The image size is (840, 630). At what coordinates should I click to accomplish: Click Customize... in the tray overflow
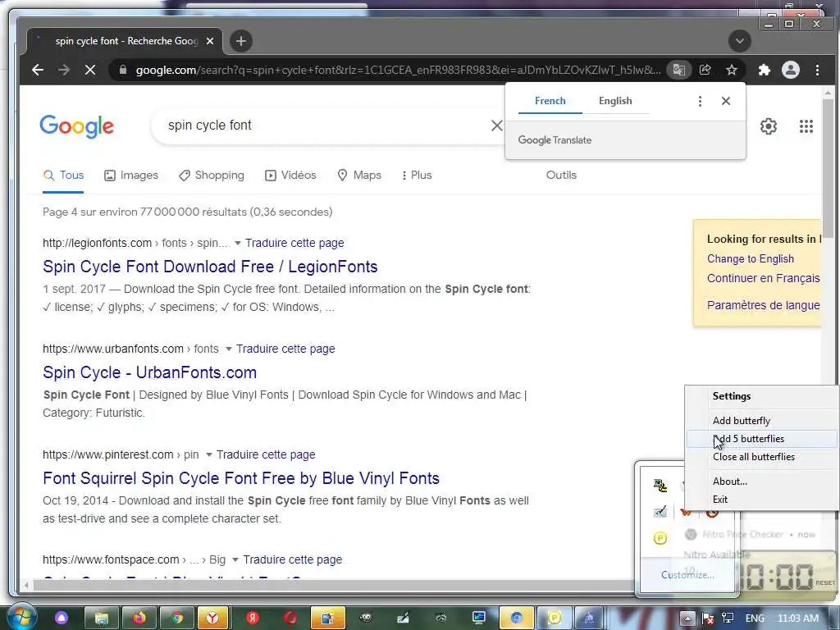tap(687, 575)
